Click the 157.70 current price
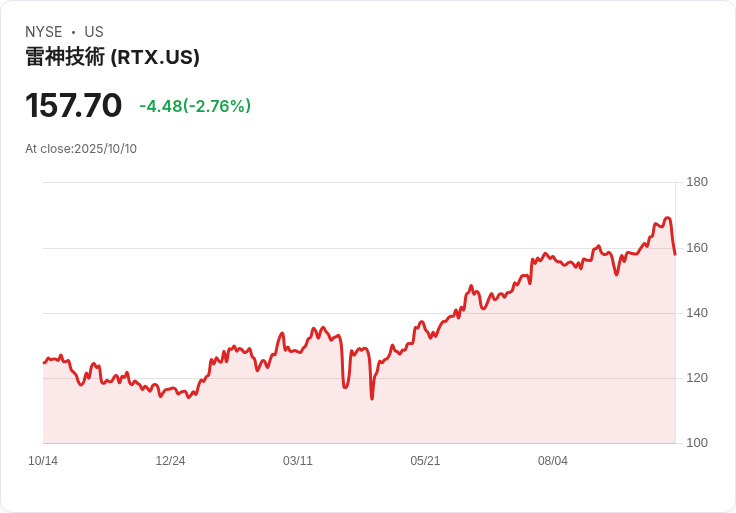 [x=73, y=105]
